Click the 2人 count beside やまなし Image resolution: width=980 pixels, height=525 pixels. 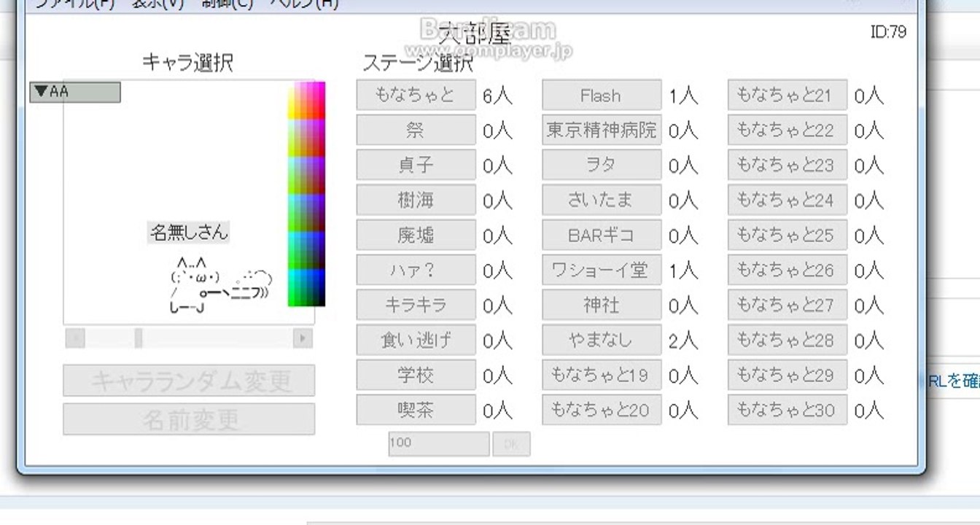(x=683, y=341)
